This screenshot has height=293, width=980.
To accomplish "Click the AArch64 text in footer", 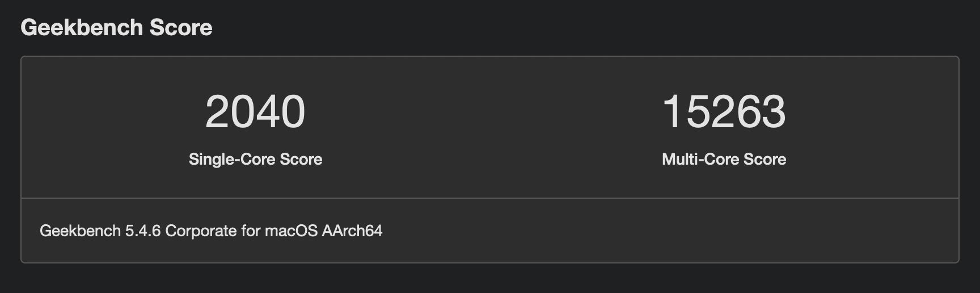I will (x=352, y=231).
